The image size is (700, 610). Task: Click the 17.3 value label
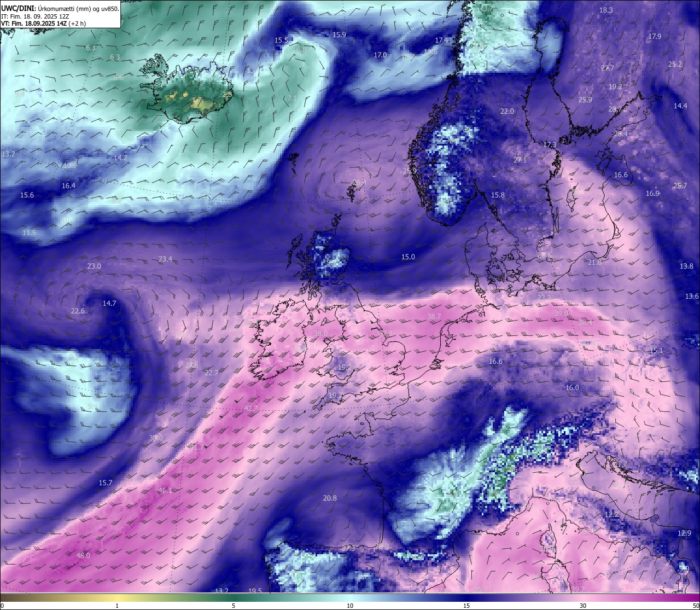(x=550, y=144)
